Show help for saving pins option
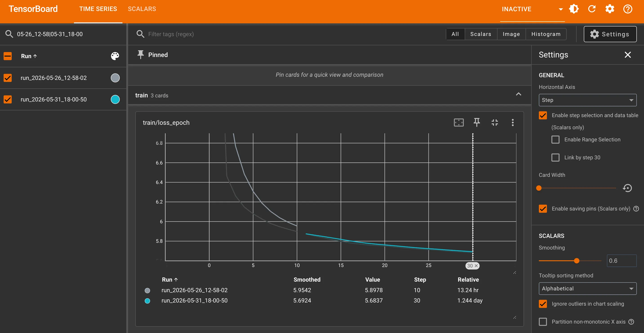 pos(636,209)
